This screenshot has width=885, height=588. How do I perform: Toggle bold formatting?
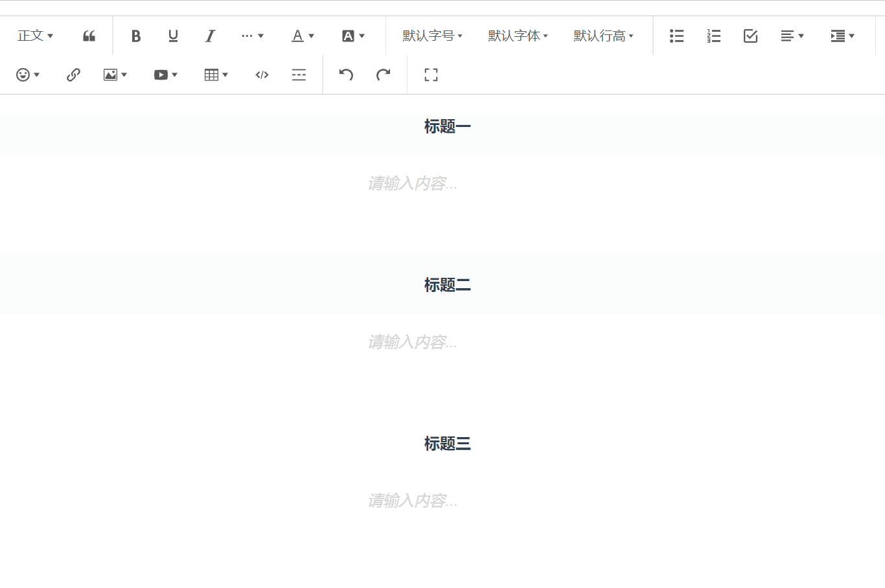pos(136,36)
